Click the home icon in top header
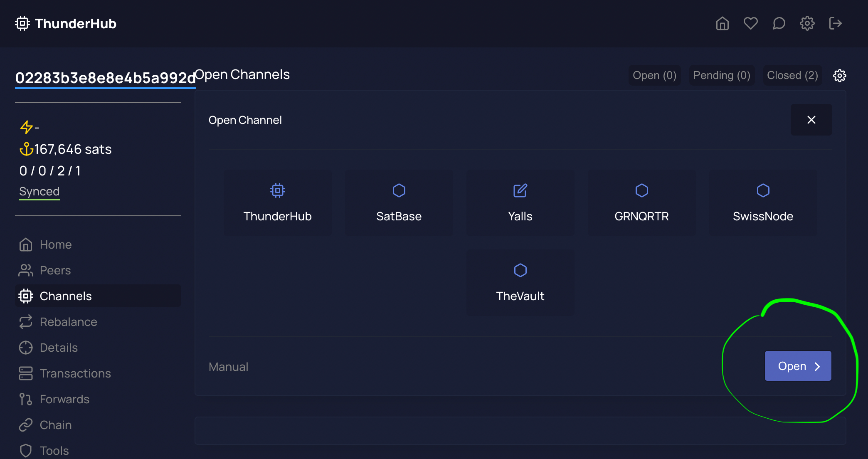This screenshot has width=868, height=459. coord(722,24)
